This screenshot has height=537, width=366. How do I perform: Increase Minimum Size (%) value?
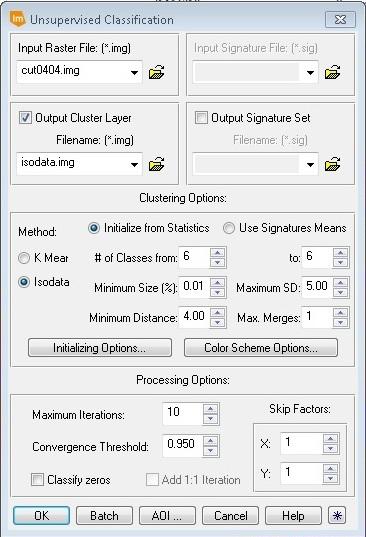point(217,283)
